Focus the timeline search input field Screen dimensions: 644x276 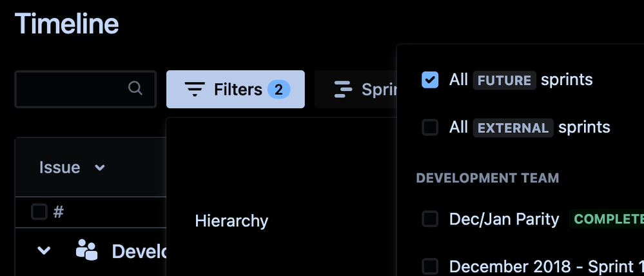(x=86, y=89)
